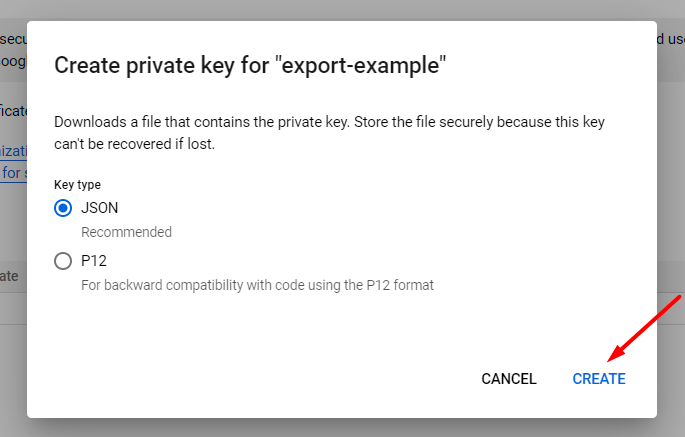Click the P12 backward compatibility description
This screenshot has width=685, height=437.
coord(257,285)
